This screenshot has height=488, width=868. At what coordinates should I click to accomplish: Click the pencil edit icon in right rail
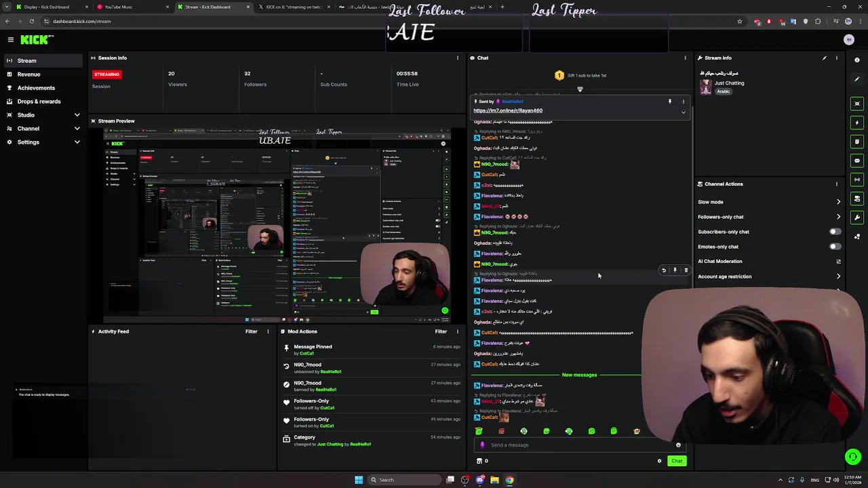857,79
